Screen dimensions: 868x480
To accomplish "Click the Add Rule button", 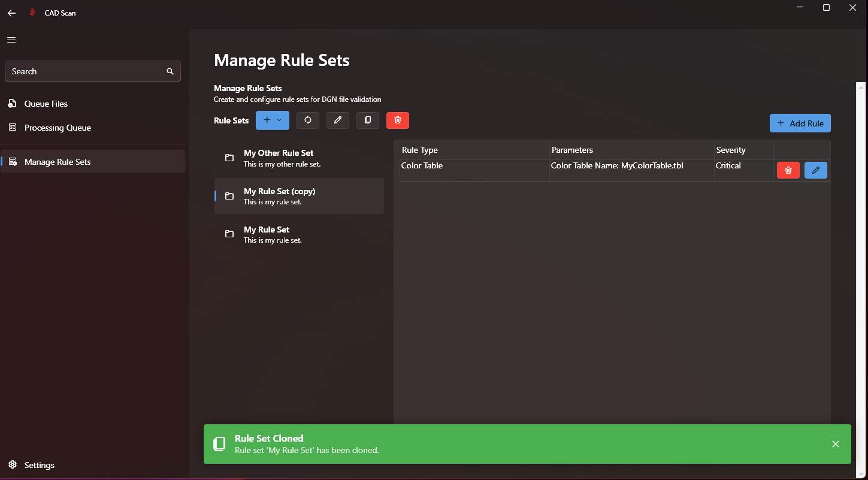I will 800,123.
